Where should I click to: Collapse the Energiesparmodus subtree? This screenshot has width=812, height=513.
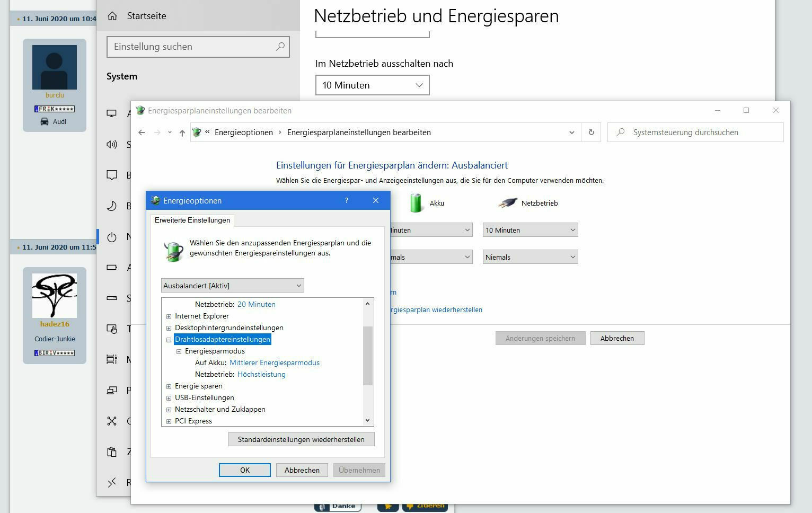[179, 351]
